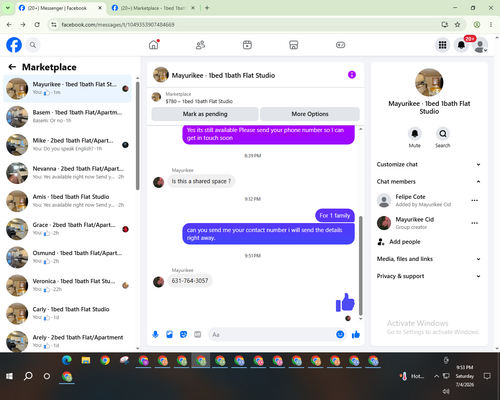The height and width of the screenshot is (400, 500).
Task: Choose a sticker from the composer
Action: point(183,334)
